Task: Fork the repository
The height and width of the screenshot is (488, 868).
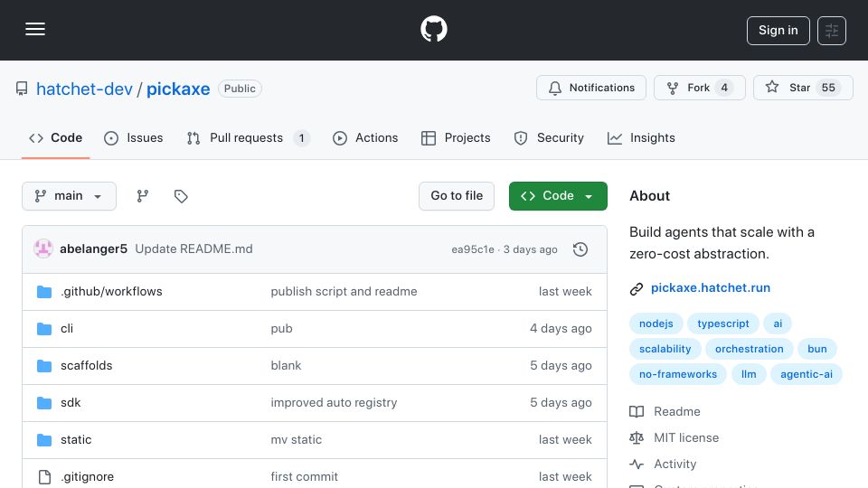Action: [699, 88]
